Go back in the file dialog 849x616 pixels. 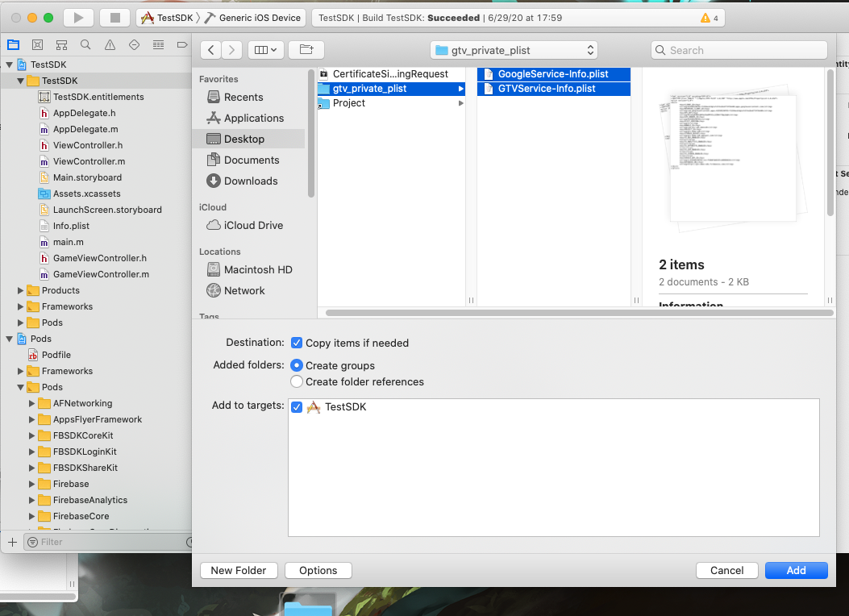211,50
